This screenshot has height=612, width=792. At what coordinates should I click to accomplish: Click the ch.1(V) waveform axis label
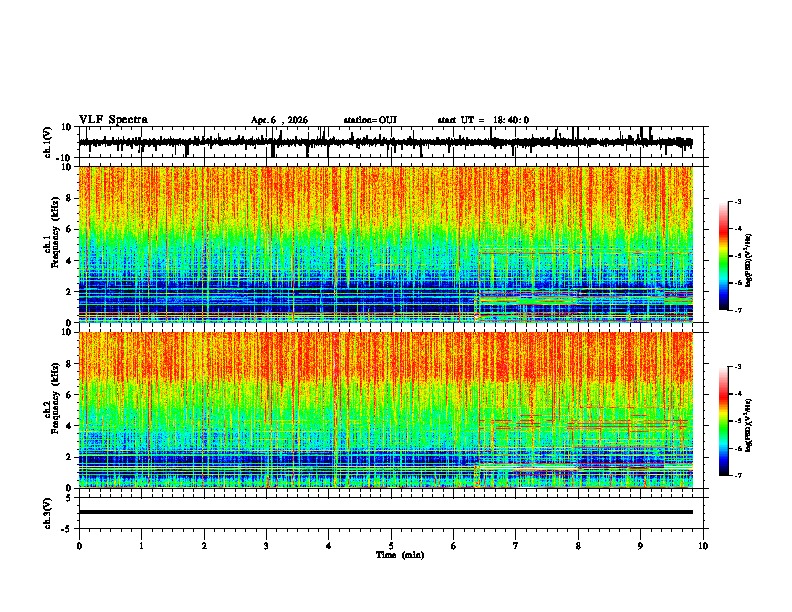[x=48, y=142]
